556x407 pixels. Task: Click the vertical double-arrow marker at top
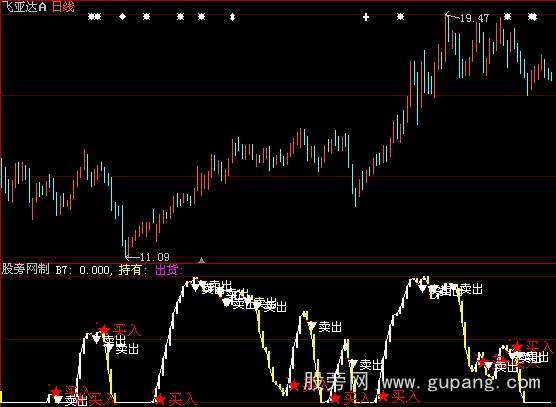232,17
